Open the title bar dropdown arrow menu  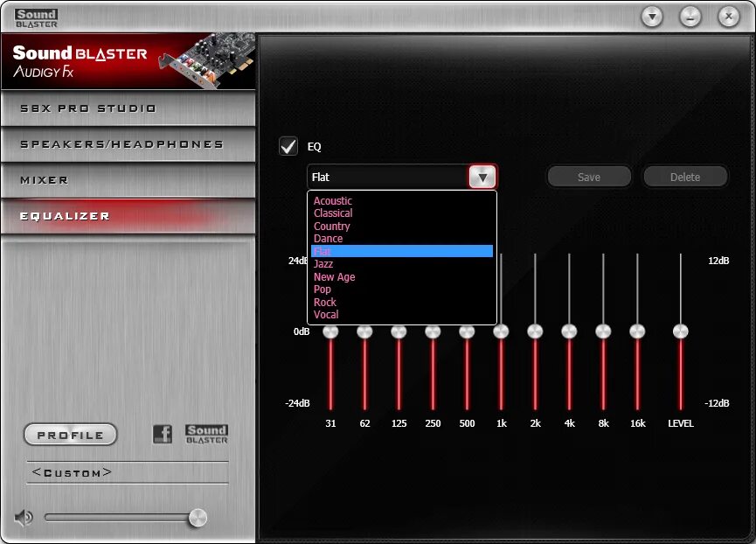click(x=652, y=17)
